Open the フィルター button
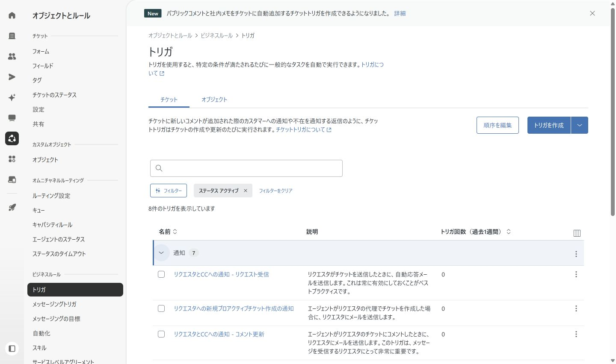Image resolution: width=616 pixels, height=364 pixels. (x=169, y=191)
